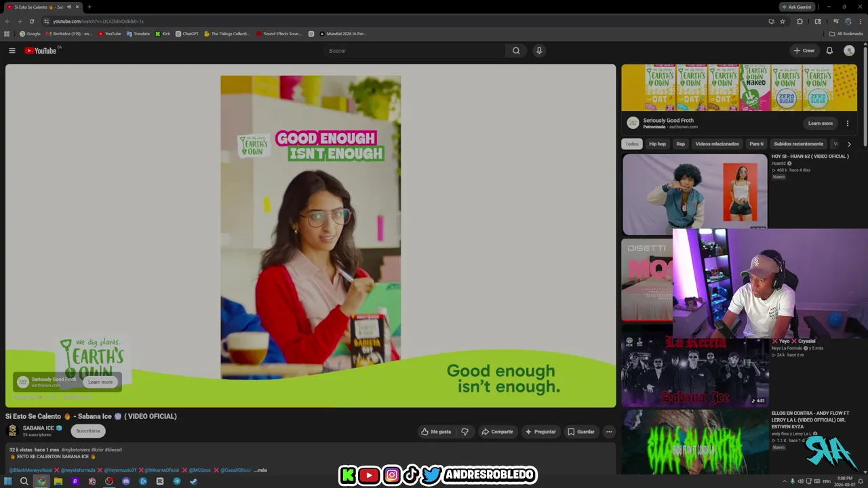Image resolution: width=868 pixels, height=488 pixels.
Task: Open the Sabana Ice 'La Receta' thumbnail
Action: coord(695,367)
